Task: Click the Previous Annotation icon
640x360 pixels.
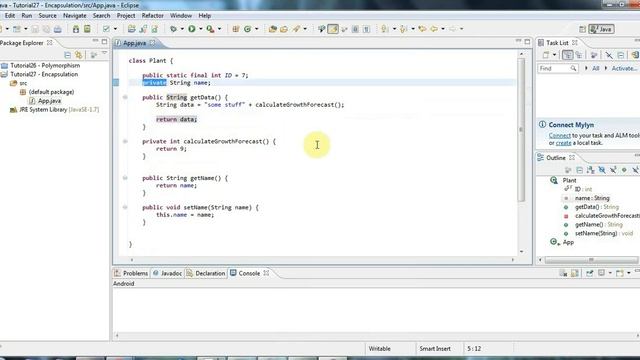Action: point(404,29)
